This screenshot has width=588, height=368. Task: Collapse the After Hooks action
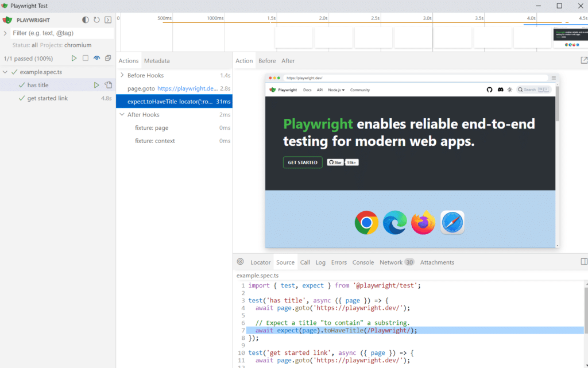(122, 115)
